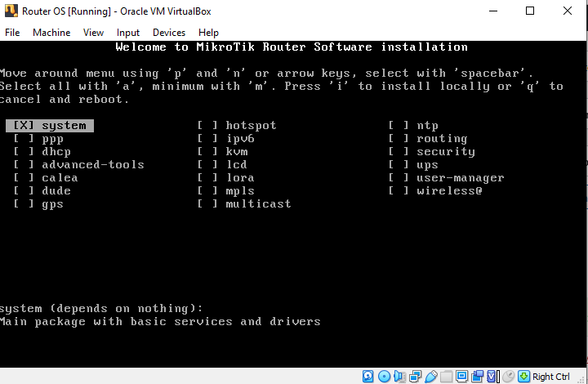The height and width of the screenshot is (384, 588).
Task: Open the Input menu
Action: (128, 33)
